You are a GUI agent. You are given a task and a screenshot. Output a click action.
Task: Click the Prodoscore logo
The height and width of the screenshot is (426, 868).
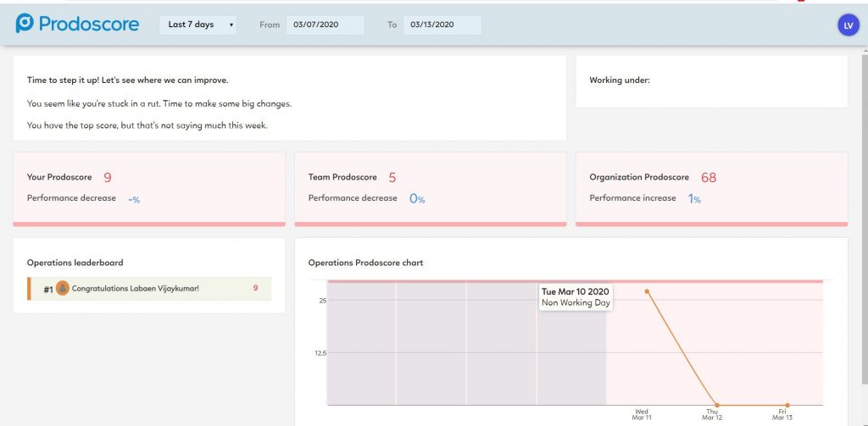[77, 25]
